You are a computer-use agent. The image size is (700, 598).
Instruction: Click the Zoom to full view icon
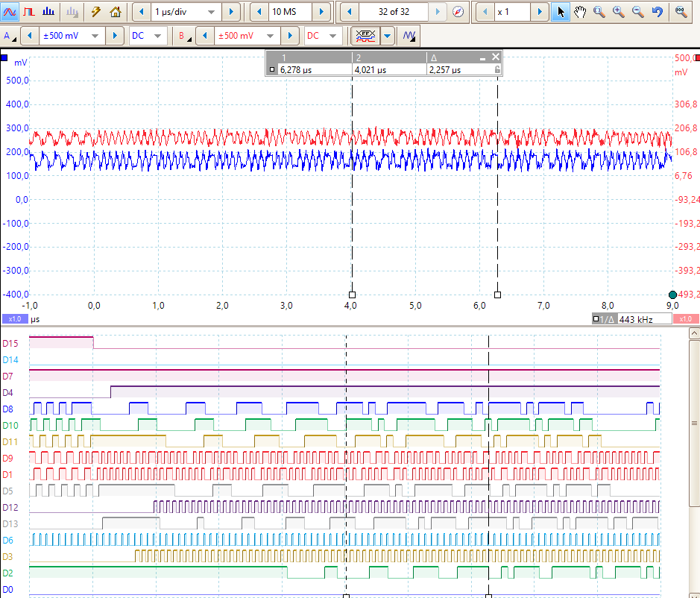[681, 12]
